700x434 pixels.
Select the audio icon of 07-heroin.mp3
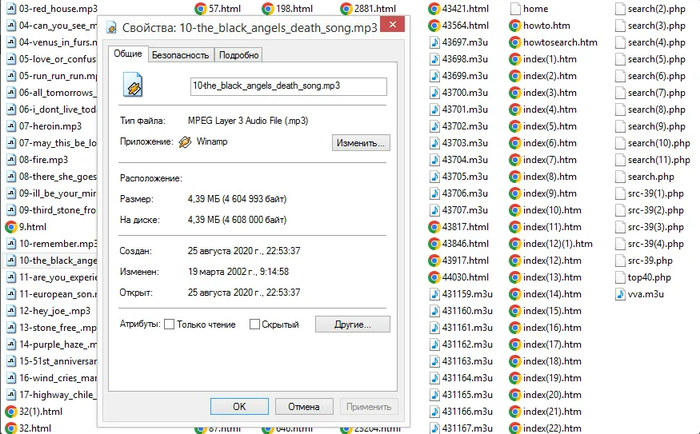pos(9,126)
